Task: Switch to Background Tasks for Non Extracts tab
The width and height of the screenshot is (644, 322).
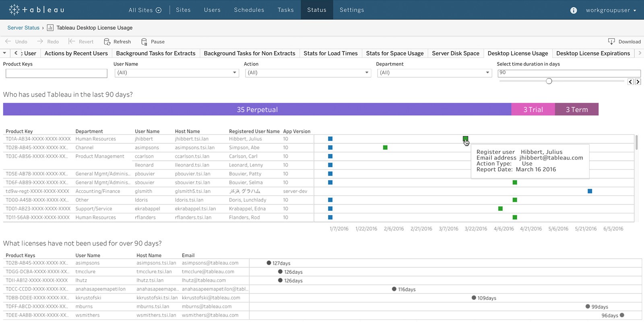Action: pyautogui.click(x=250, y=53)
